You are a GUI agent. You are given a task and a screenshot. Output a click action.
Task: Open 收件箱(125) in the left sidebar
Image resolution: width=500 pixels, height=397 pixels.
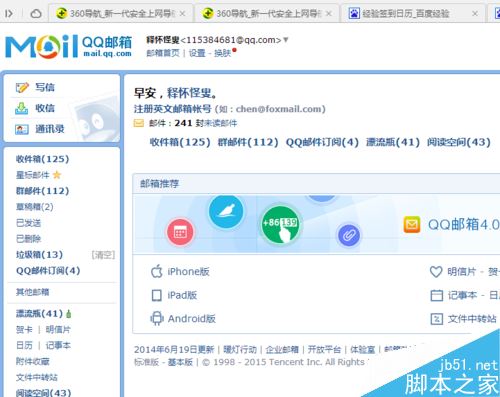[42, 159]
